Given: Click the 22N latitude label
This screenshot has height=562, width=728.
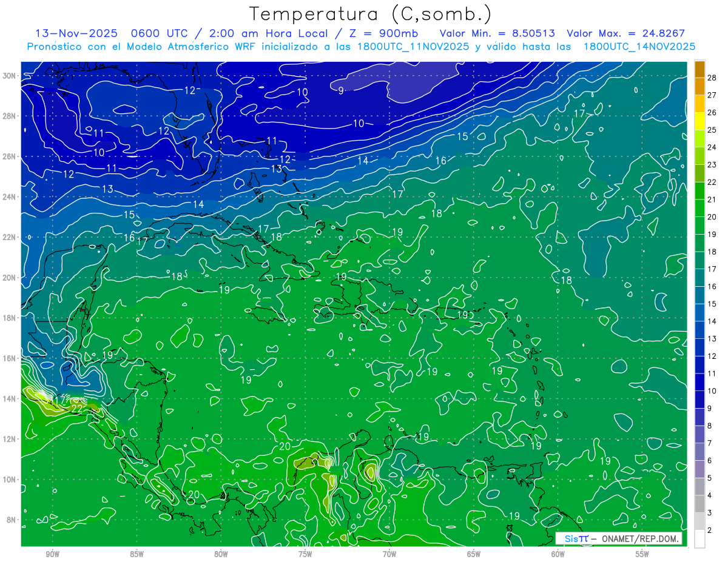Looking at the screenshot, I should (10, 237).
